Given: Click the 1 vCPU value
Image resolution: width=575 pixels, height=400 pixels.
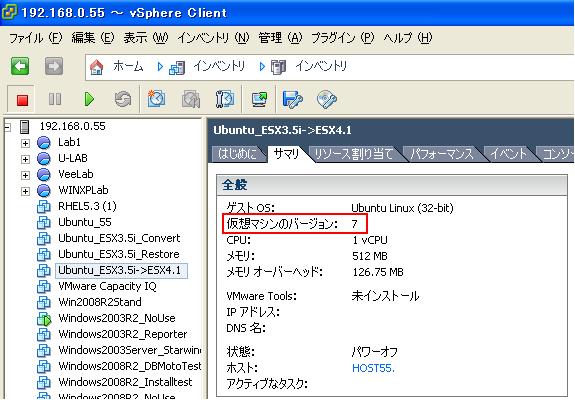Looking at the screenshot, I should [x=370, y=240].
